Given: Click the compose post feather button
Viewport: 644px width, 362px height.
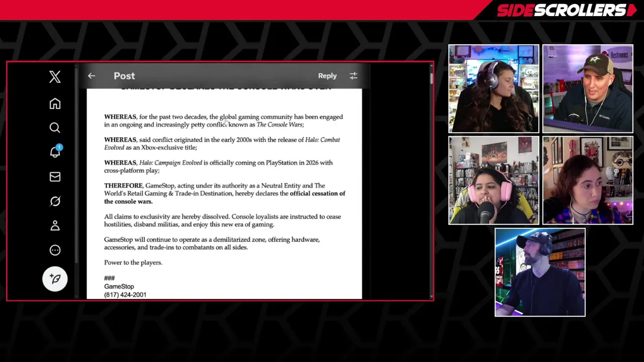Looking at the screenshot, I should pos(55,279).
